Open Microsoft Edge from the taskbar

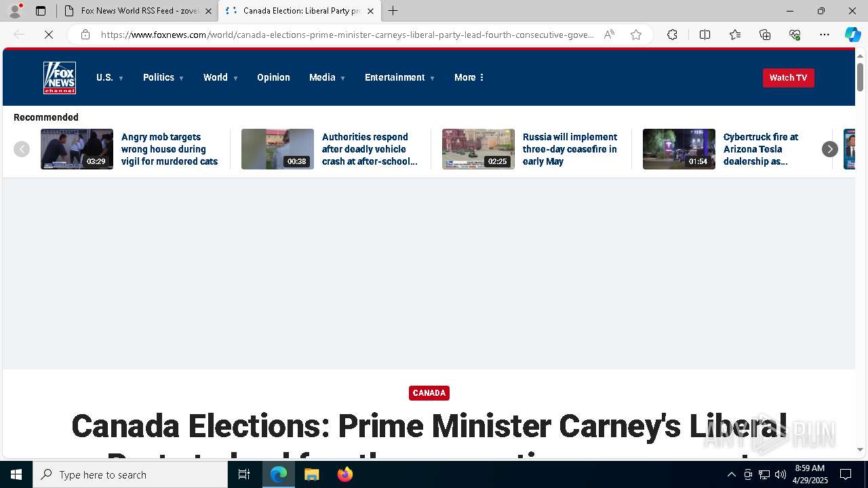(x=279, y=474)
